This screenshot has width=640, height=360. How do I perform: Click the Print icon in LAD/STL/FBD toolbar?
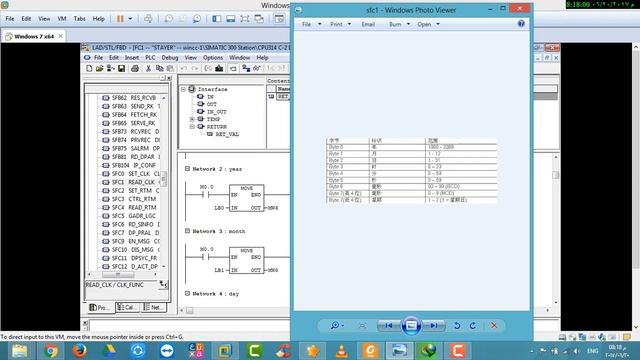tap(135, 69)
